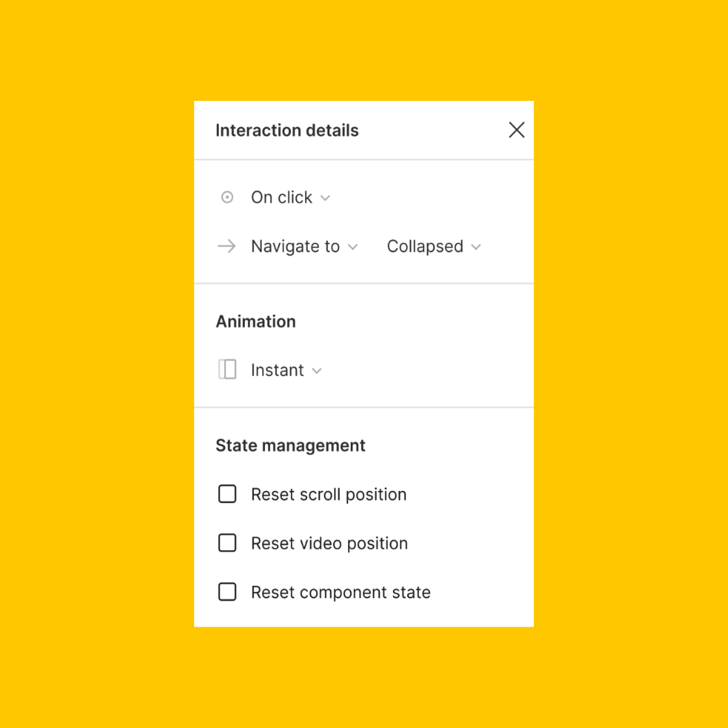Tick the Reset video position checkbox
The width and height of the screenshot is (728, 728).
[227, 543]
